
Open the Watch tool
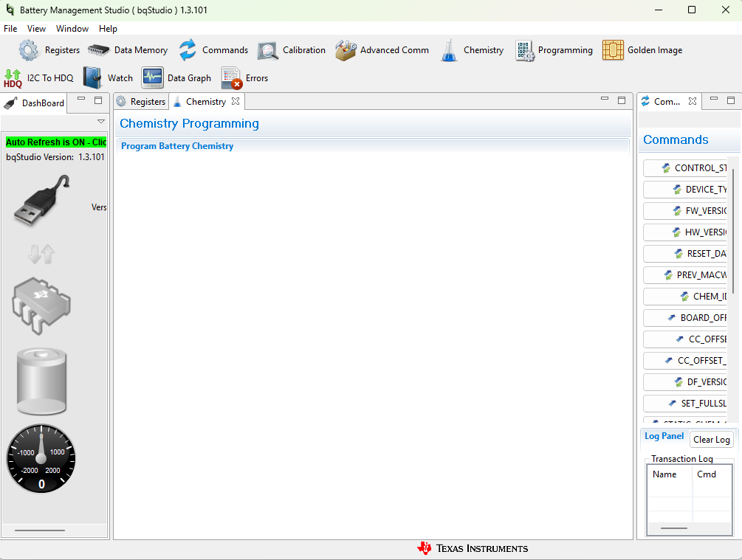93,78
